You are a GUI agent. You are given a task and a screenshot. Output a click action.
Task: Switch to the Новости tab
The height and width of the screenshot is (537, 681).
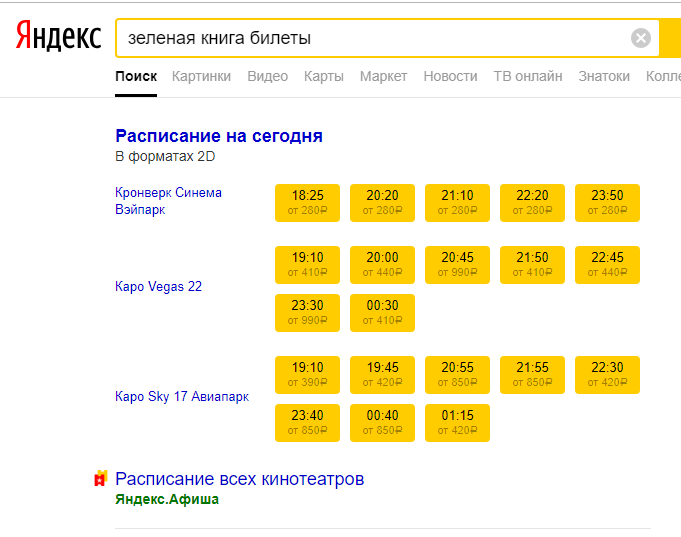pyautogui.click(x=450, y=76)
